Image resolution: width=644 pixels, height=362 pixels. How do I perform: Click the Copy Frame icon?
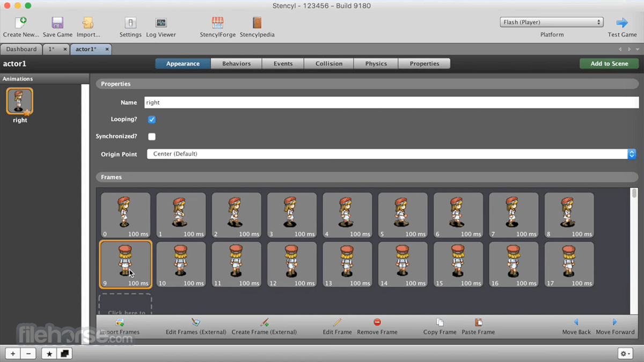tap(440, 322)
